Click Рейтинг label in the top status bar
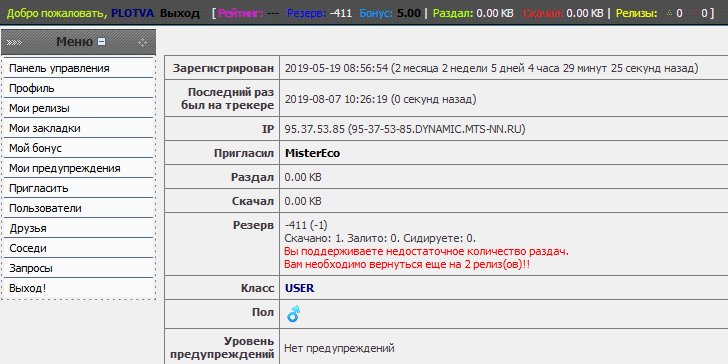728x364 pixels. pyautogui.click(x=240, y=13)
